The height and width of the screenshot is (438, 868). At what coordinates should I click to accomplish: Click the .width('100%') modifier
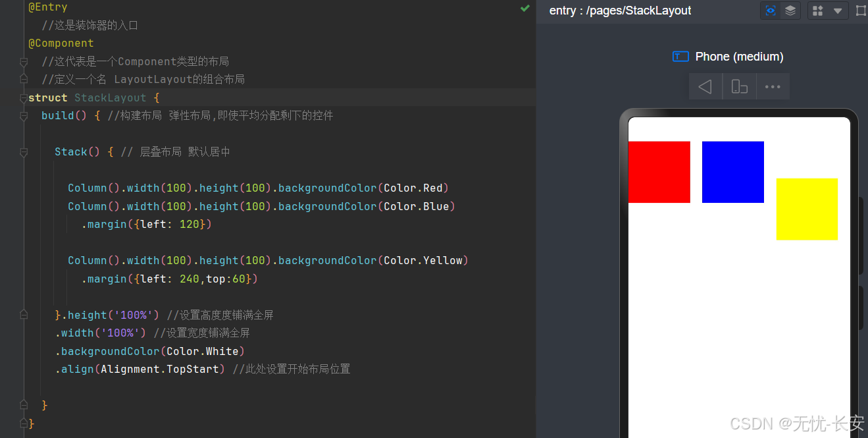(101, 333)
